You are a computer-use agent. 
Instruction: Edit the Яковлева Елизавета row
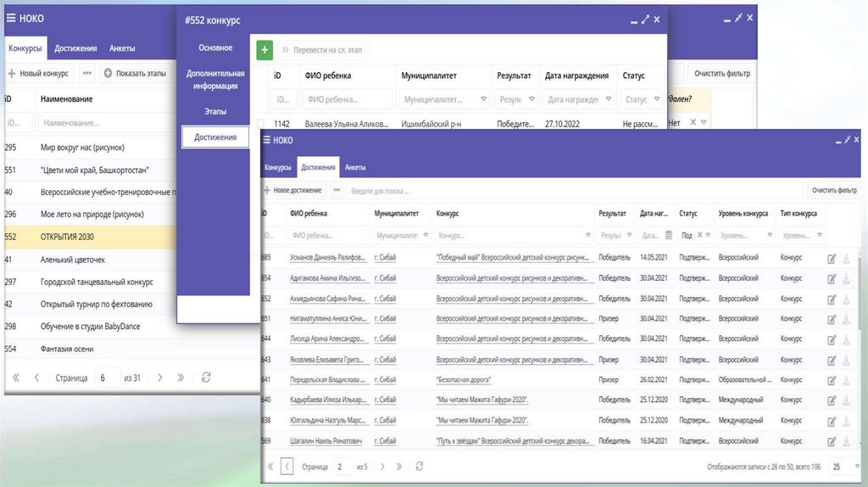pos(832,361)
